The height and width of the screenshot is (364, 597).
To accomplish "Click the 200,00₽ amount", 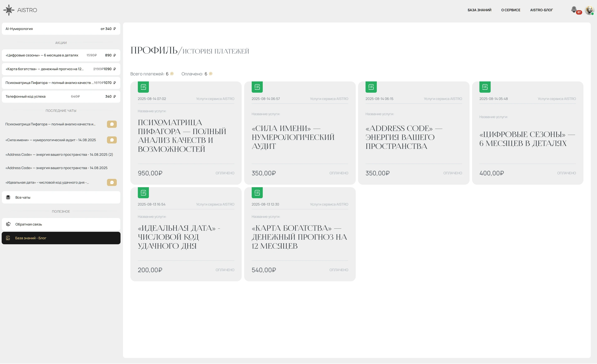I will [x=150, y=270].
